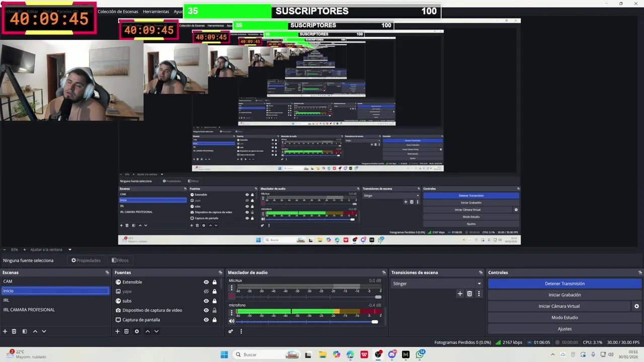Click the Windows taskbar Buscar search box

266,355
